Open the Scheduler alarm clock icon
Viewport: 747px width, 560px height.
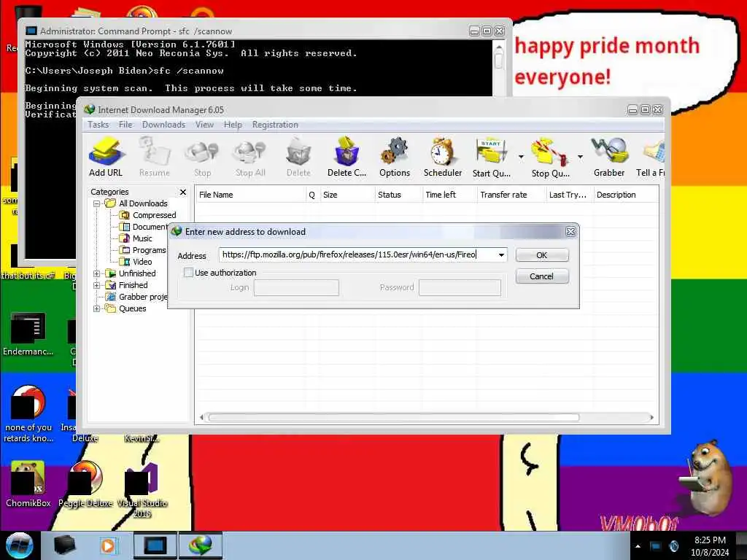pyautogui.click(x=443, y=157)
